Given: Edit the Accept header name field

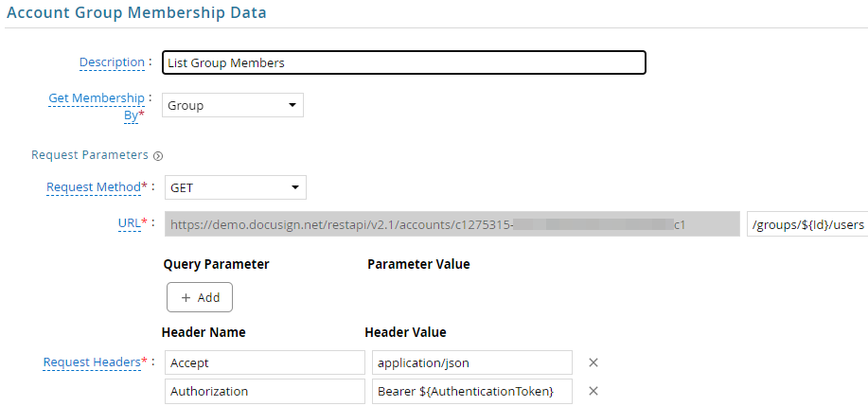Looking at the screenshot, I should 265,362.
